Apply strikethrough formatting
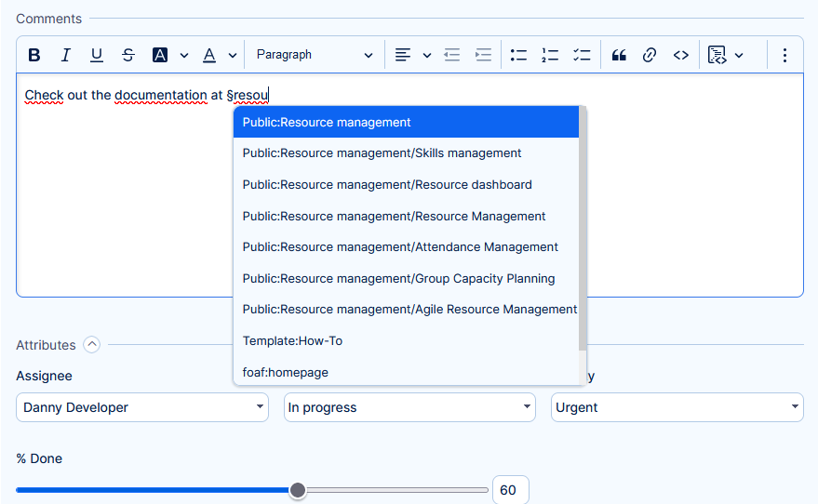Viewport: 818px width, 504px height. click(x=128, y=55)
